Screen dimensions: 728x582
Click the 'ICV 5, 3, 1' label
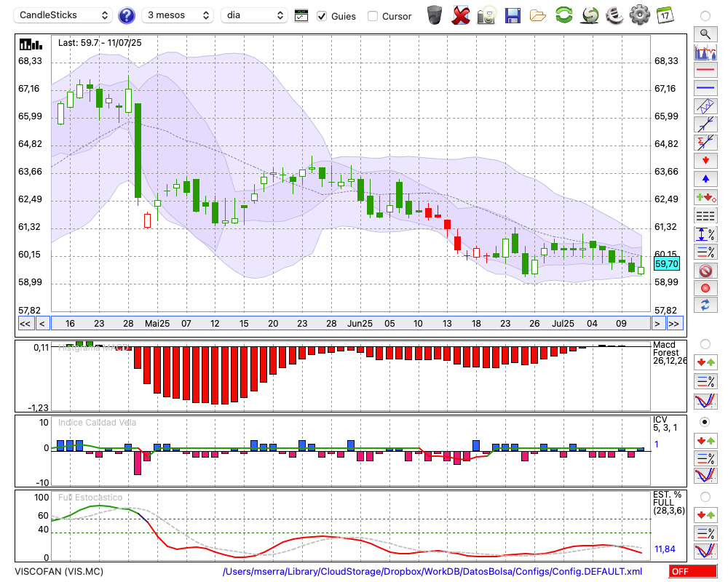(x=665, y=423)
